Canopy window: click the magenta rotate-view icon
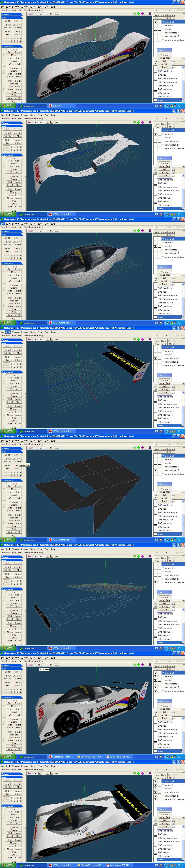 [142, 231]
